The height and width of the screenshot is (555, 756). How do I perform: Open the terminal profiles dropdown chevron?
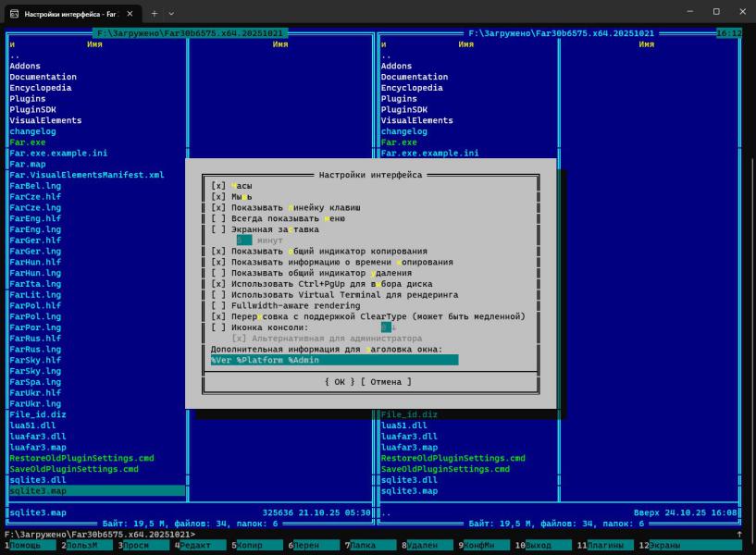tap(171, 13)
